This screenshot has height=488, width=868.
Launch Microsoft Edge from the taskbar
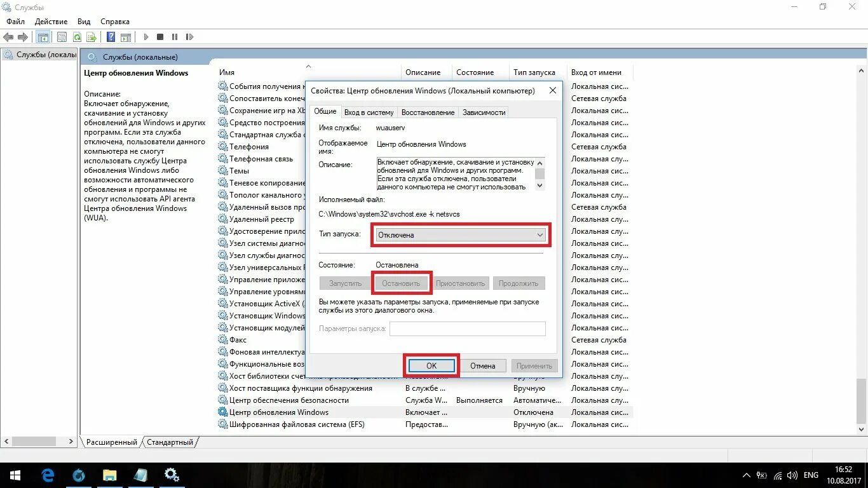pos(48,475)
